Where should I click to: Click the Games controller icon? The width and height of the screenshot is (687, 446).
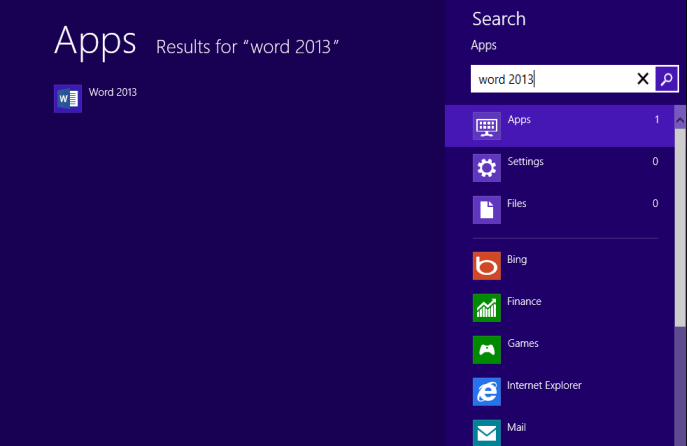click(486, 350)
